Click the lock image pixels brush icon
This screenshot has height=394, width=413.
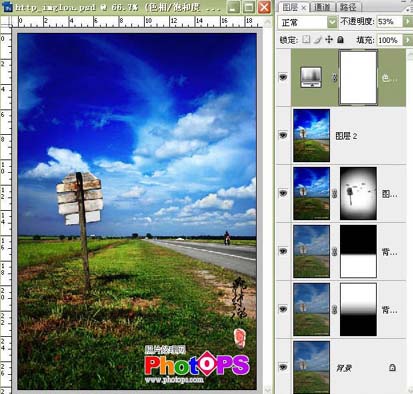coord(318,40)
